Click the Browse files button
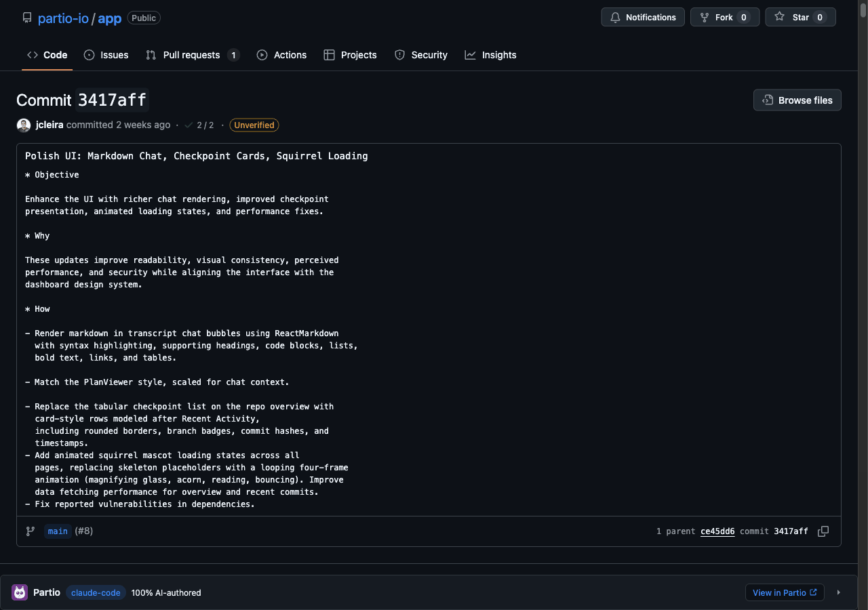This screenshot has height=610, width=868. coord(797,100)
